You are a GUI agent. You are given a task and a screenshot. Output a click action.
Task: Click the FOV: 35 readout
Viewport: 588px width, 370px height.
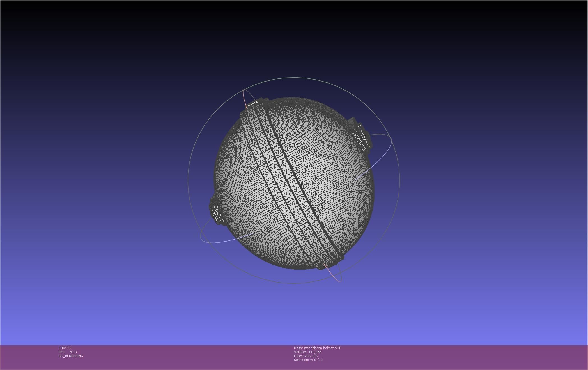point(65,348)
